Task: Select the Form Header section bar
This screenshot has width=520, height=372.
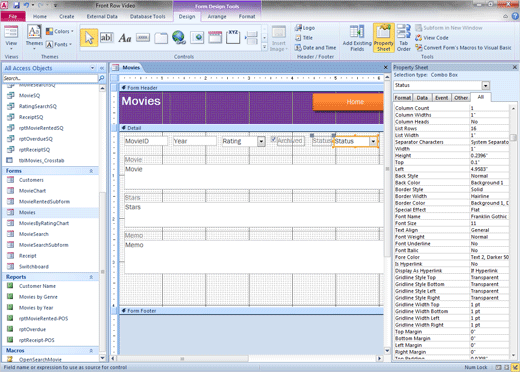Action: (251, 88)
